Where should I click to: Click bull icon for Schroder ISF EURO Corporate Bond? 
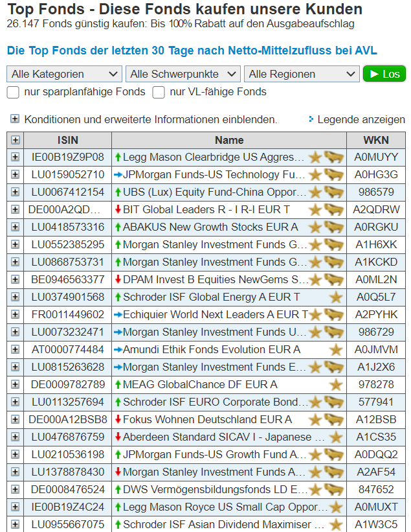click(334, 402)
